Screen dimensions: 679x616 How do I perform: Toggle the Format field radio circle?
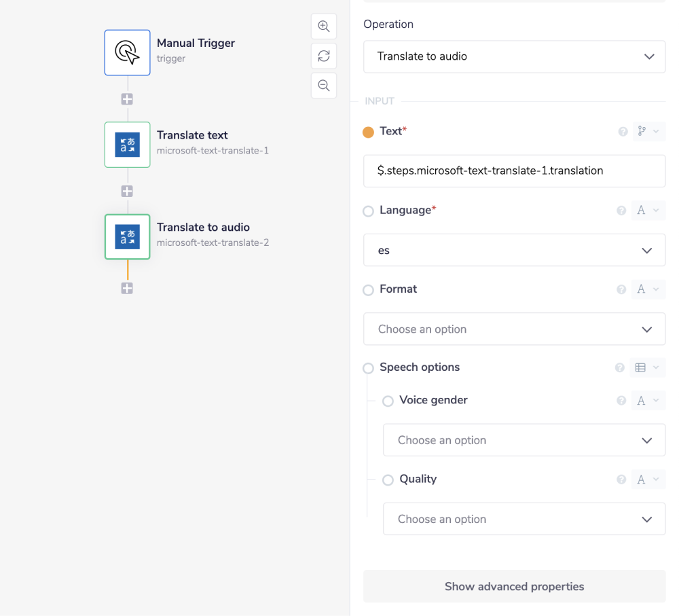pyautogui.click(x=368, y=290)
